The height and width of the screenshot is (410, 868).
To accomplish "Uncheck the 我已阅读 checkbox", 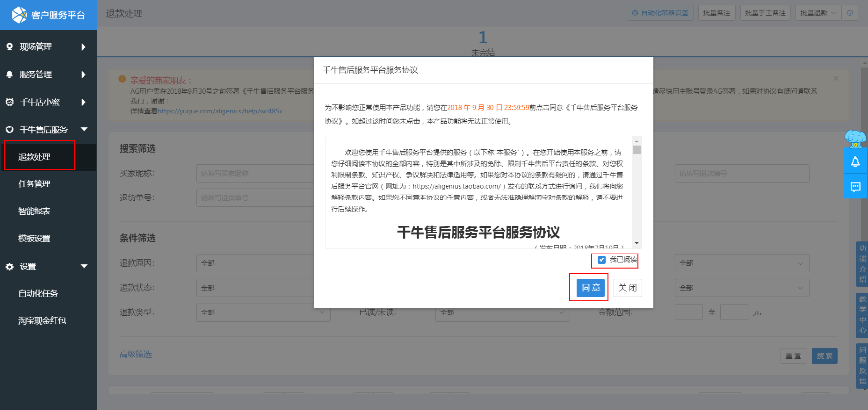I will (602, 260).
